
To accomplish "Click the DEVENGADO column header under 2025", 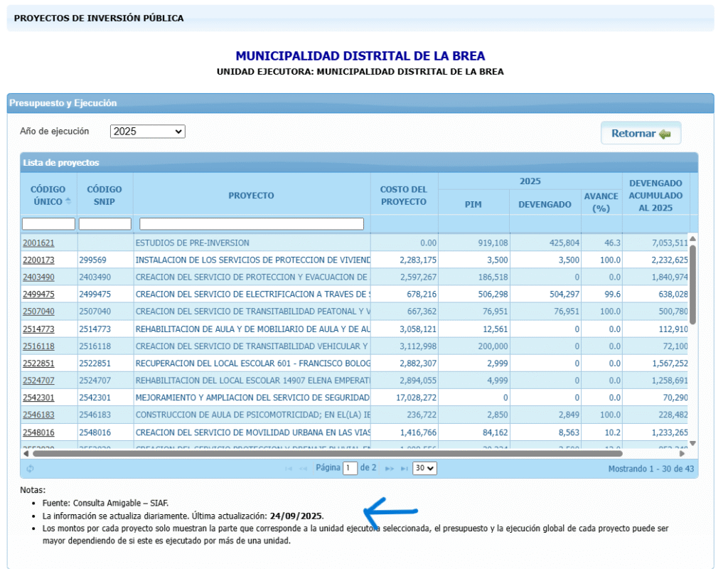I will click(545, 204).
